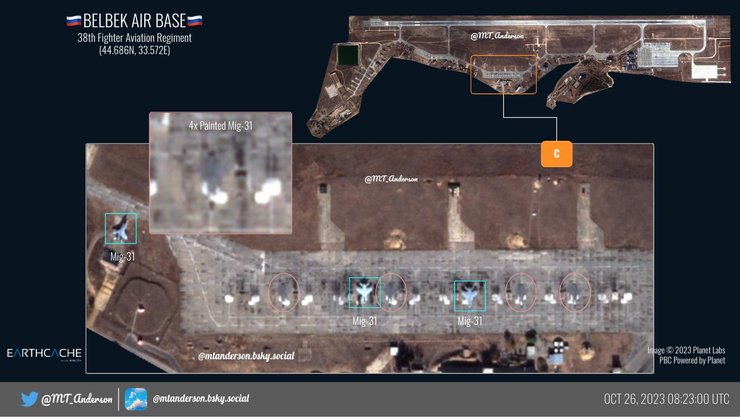Screen dimensions: 740x417
Task: Click the Bluesky butterfly icon in footer
Action: (136, 398)
